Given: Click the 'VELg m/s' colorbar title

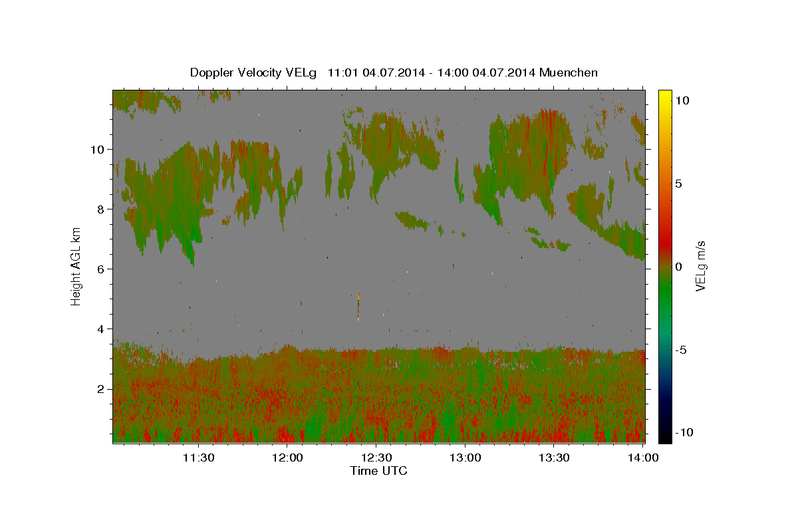Looking at the screenshot, I should tap(702, 266).
